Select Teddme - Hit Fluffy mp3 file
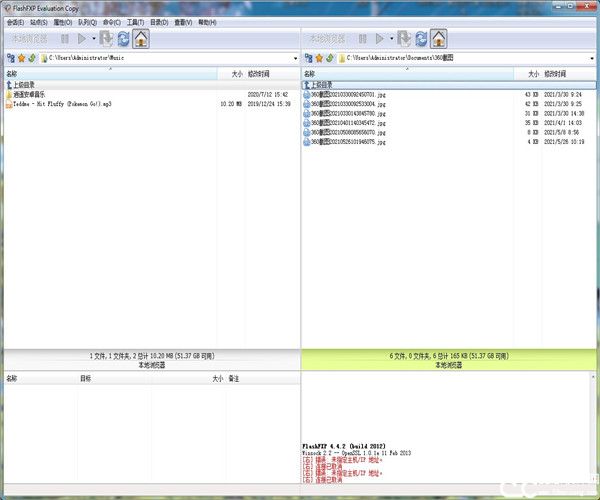The width and height of the screenshot is (600, 500). [x=62, y=103]
